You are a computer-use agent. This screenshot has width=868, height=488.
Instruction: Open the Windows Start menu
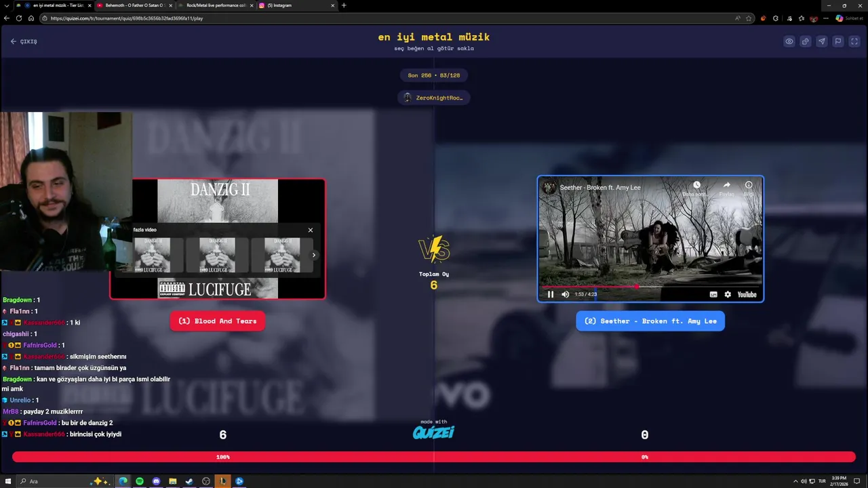coord(8,481)
